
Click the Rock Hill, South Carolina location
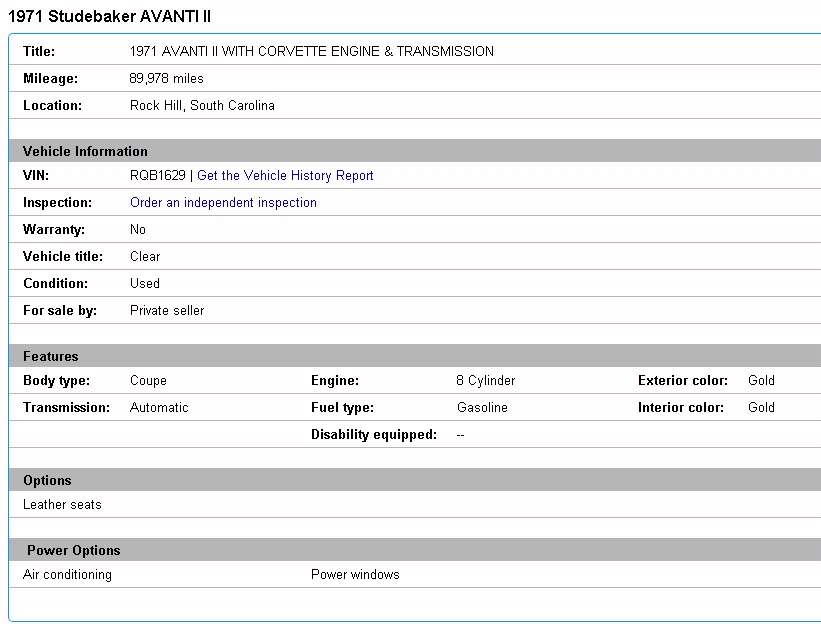(202, 106)
